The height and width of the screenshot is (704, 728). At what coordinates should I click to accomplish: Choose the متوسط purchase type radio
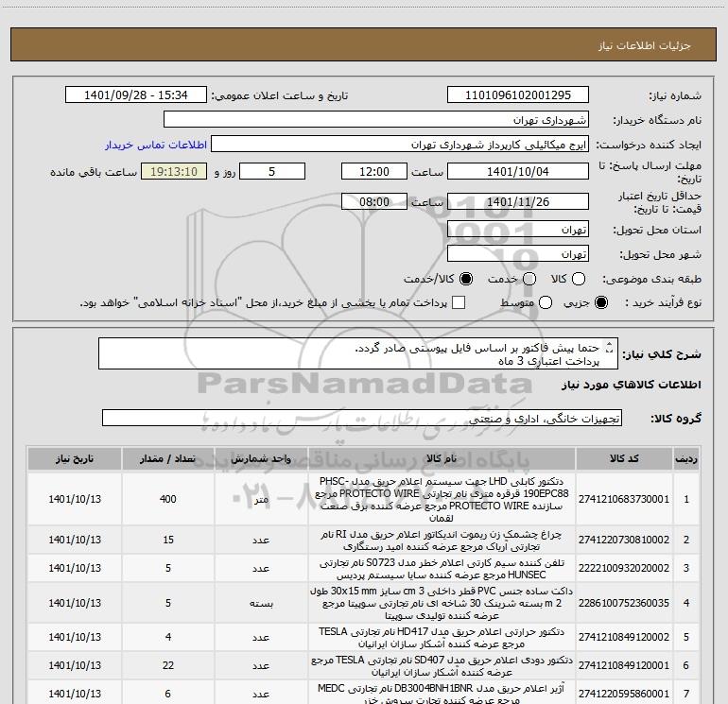click(x=546, y=302)
